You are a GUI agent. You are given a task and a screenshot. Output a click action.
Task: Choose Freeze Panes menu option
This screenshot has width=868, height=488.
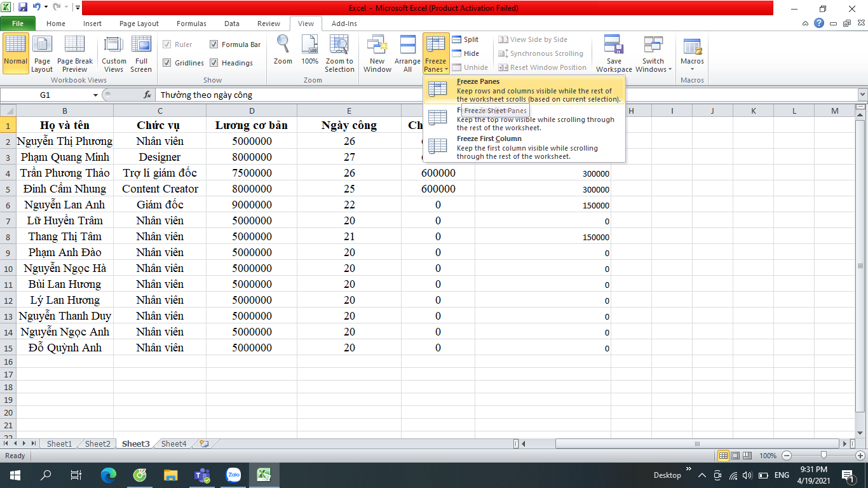[524, 90]
